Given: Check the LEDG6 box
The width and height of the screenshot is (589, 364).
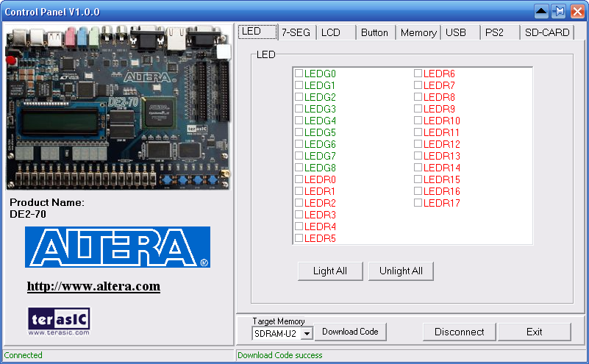Looking at the screenshot, I should click(299, 144).
